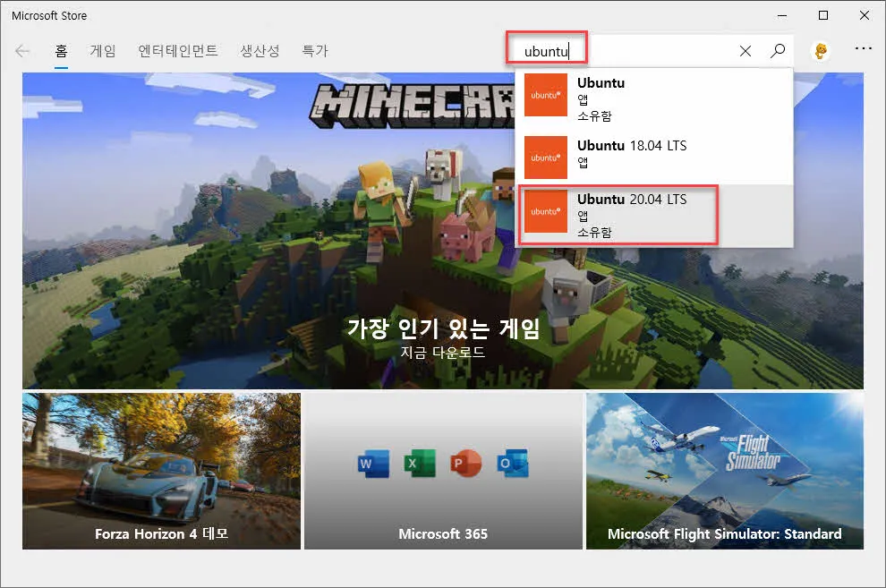Open the Minecraft 가장 인기 있는 게임 banner
The height and width of the screenshot is (588, 886).
443,230
